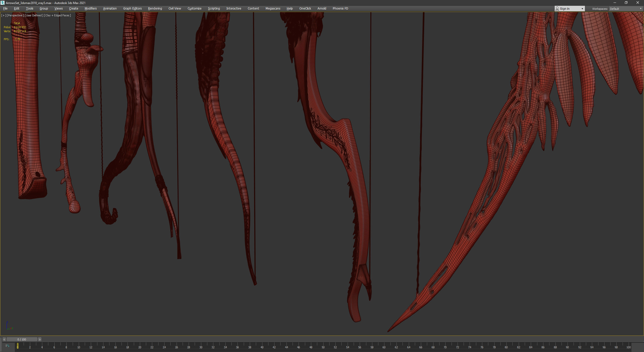This screenshot has height=352, width=644.
Task: Open the Modifiers menu
Action: click(91, 9)
